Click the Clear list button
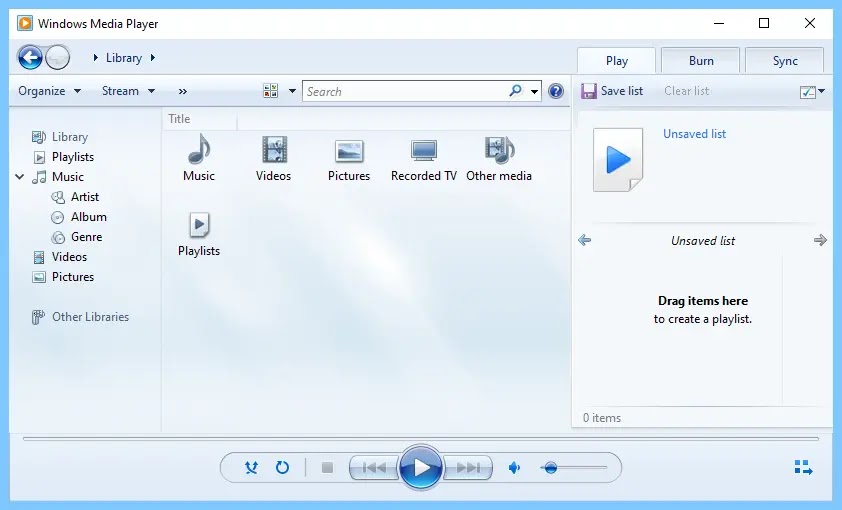 pos(686,91)
